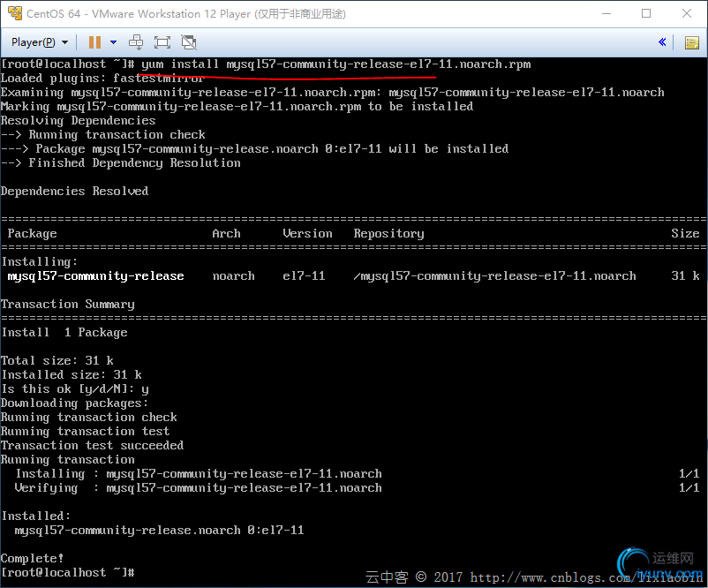Viewport: 708px width, 588px height.
Task: Click 'Installed:' result label
Action: (x=35, y=516)
